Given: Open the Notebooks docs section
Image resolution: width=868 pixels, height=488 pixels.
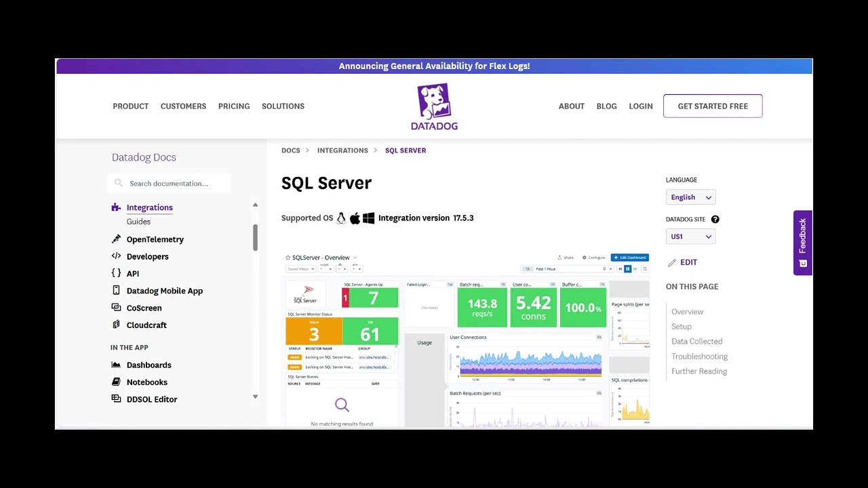Looking at the screenshot, I should pos(146,382).
